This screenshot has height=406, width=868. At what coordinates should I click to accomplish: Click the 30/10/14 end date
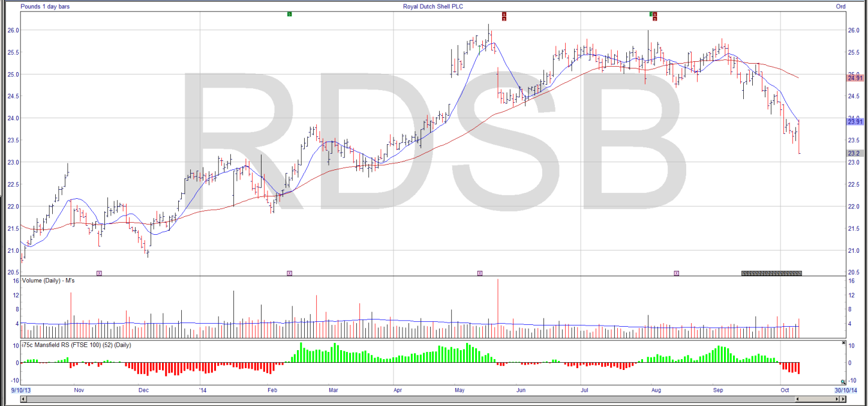tap(846, 390)
